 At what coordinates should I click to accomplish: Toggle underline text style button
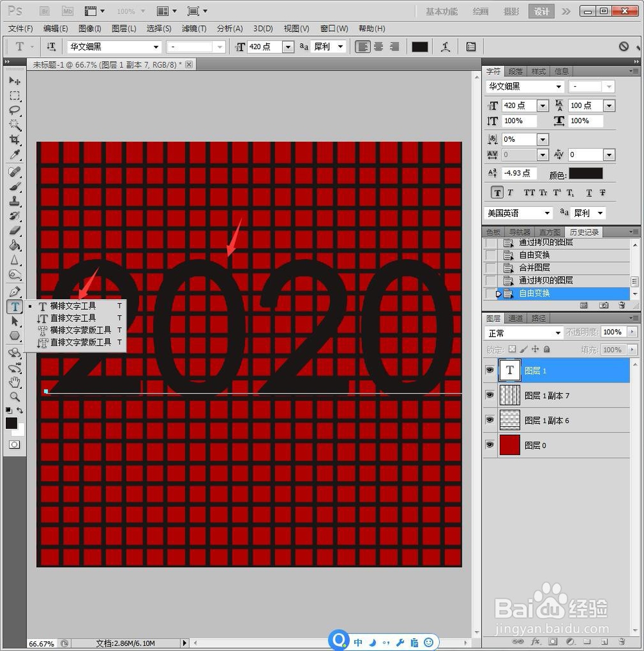coord(589,193)
